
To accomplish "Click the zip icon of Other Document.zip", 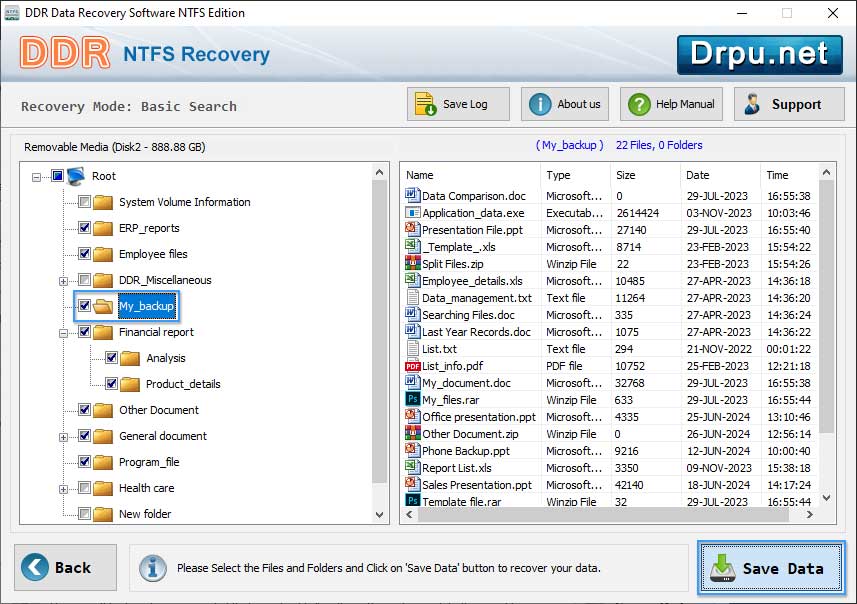I will coord(412,433).
